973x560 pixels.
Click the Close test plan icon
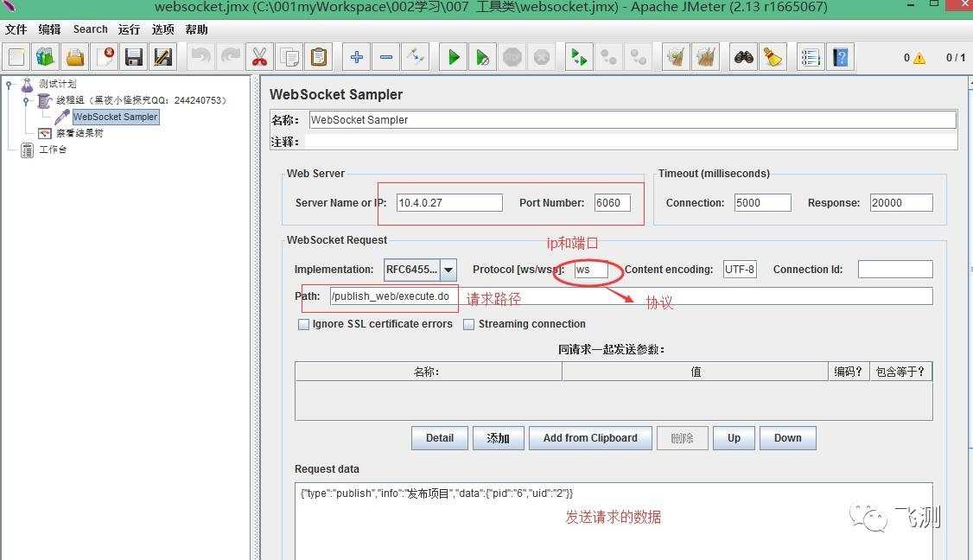[105, 58]
